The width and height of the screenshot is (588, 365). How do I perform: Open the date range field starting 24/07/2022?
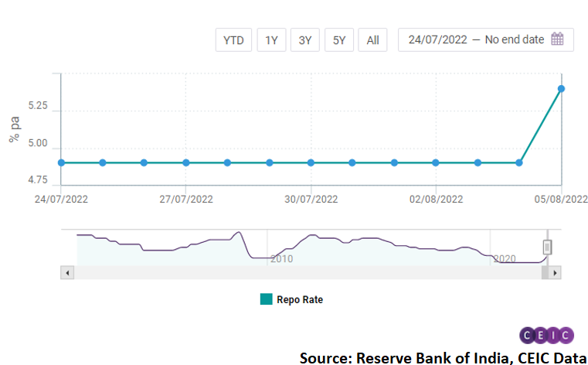[486, 39]
